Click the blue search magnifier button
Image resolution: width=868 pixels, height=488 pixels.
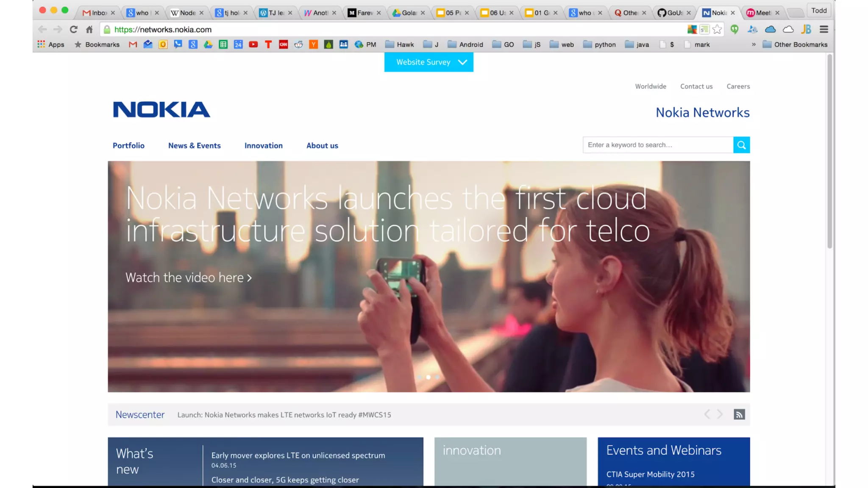click(x=741, y=145)
